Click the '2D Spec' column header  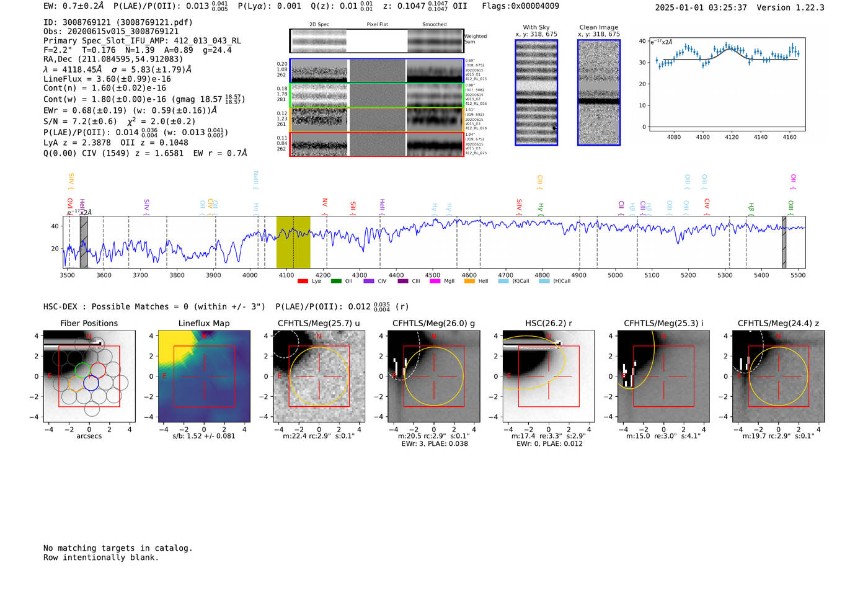319,25
